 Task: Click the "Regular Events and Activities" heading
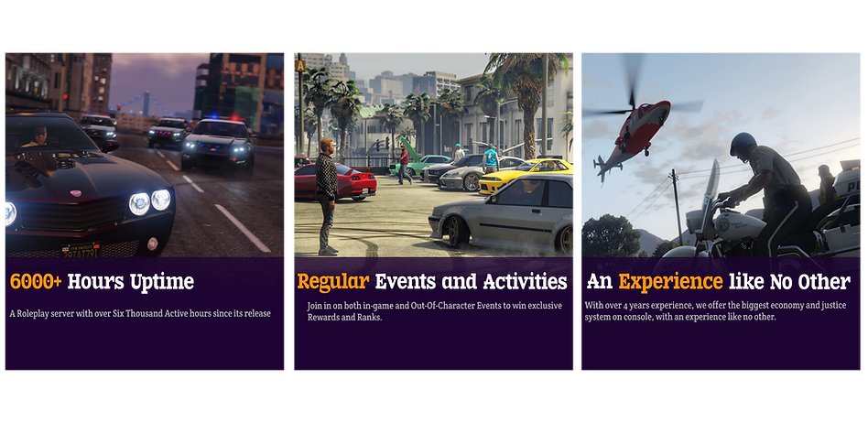point(432,282)
